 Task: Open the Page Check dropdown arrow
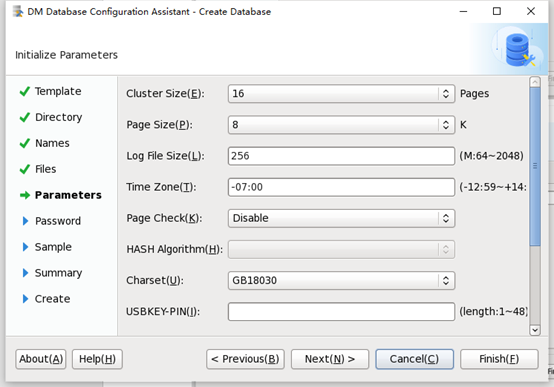[x=446, y=218]
